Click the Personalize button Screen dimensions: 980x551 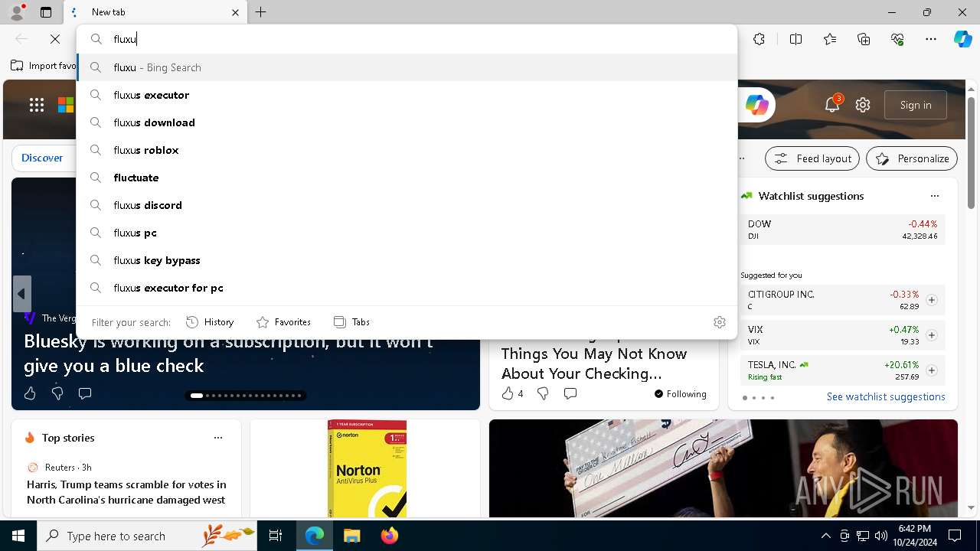(912, 158)
